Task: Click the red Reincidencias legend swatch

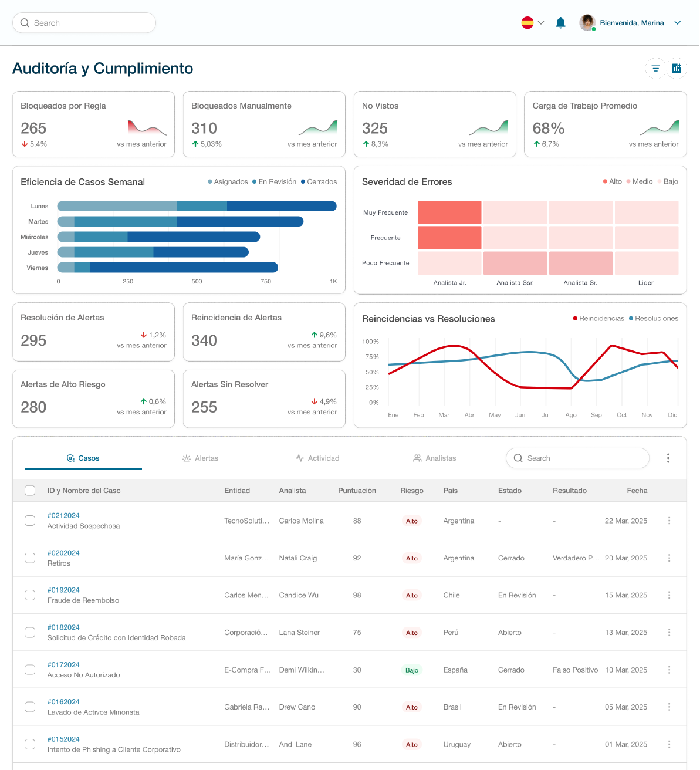Action: click(x=574, y=318)
